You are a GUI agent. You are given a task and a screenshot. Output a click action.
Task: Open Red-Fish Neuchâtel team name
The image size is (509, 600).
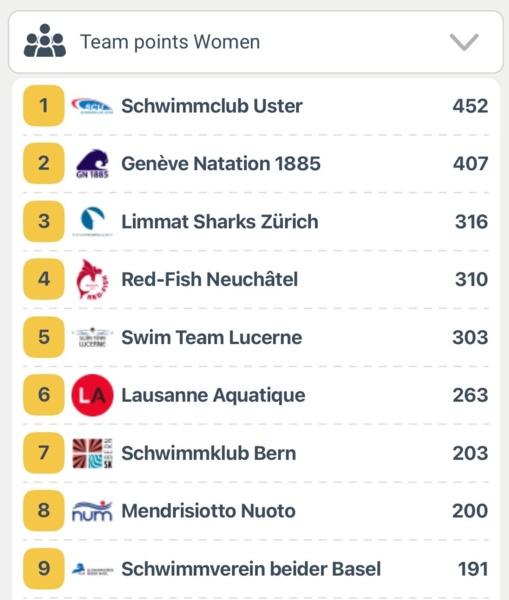point(209,279)
